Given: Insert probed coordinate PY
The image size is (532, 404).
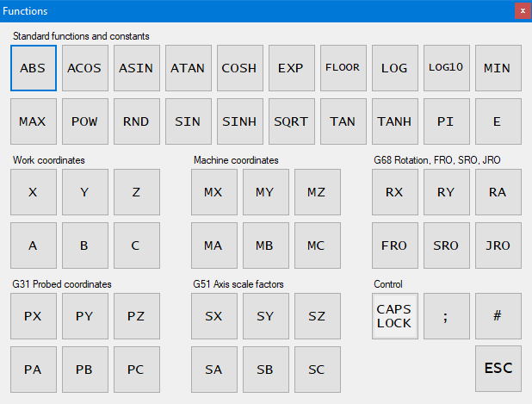Looking at the screenshot, I should (84, 316).
